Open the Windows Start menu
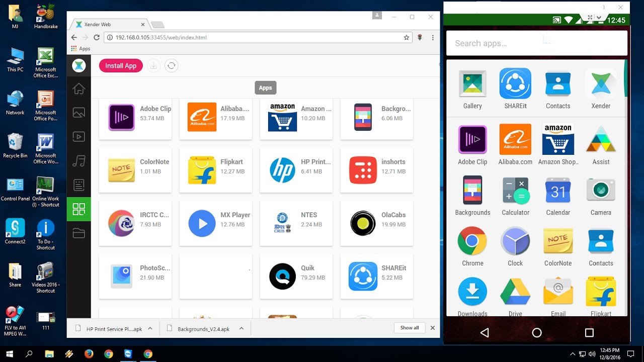This screenshot has height=362, width=644. coord(10,354)
